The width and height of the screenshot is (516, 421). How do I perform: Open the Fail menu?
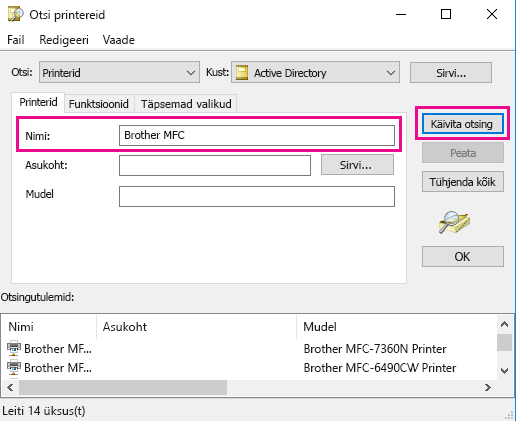[16, 40]
